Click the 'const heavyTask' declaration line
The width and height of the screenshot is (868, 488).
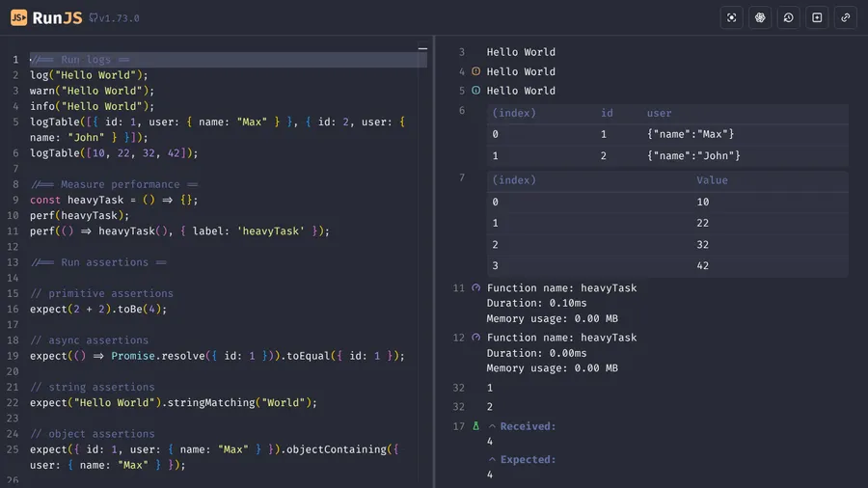point(114,200)
